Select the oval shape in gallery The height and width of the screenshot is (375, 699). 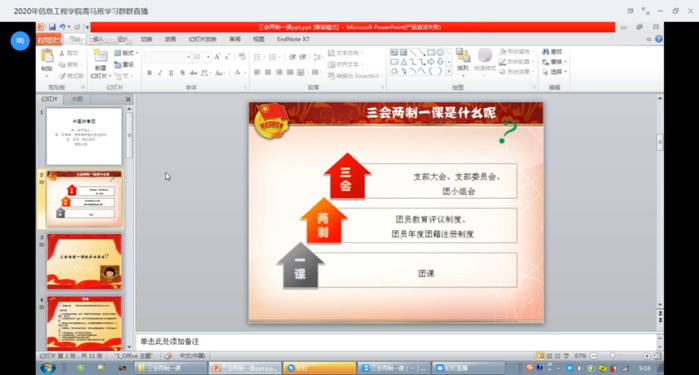(x=440, y=53)
